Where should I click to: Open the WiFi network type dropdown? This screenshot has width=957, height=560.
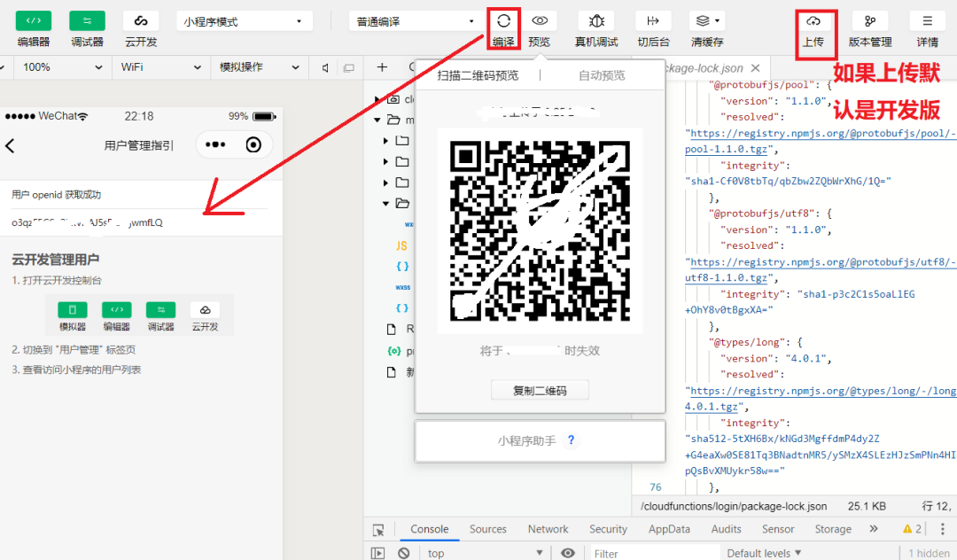(x=160, y=67)
